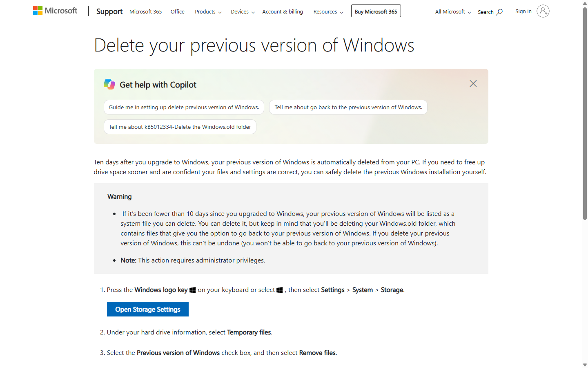
Task: Click the Copilot logo icon
Action: [109, 84]
